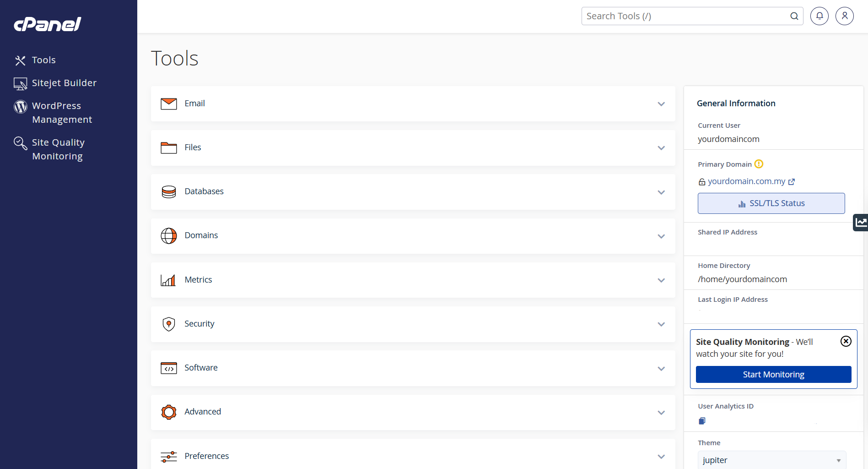Dismiss the Site Quality Monitoring banner
This screenshot has height=469, width=868.
click(x=846, y=341)
